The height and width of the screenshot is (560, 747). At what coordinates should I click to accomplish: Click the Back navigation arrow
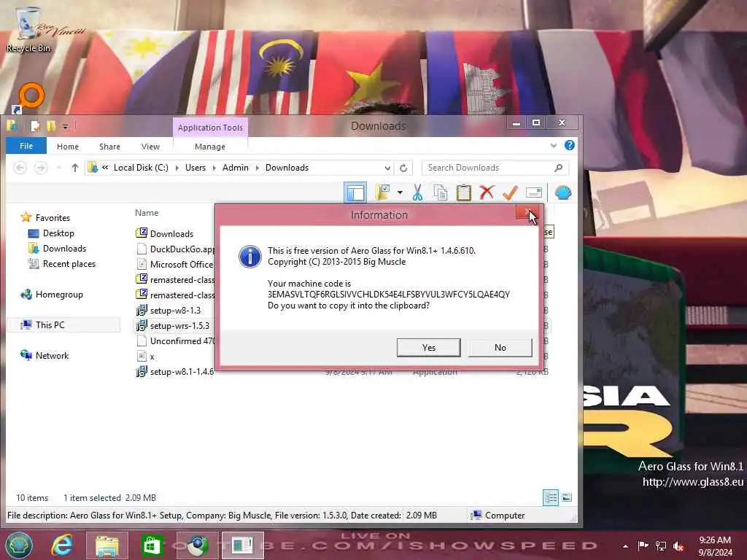[20, 168]
